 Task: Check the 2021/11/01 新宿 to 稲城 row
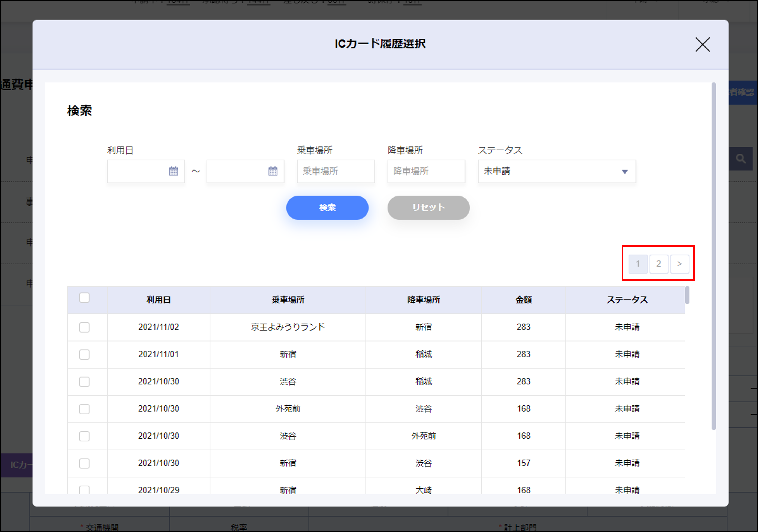pos(84,354)
